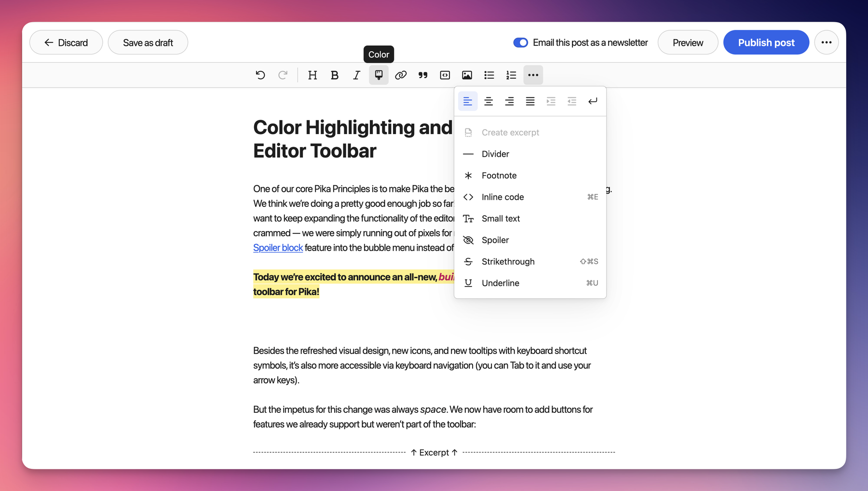
Task: Add a Footnote
Action: point(530,176)
